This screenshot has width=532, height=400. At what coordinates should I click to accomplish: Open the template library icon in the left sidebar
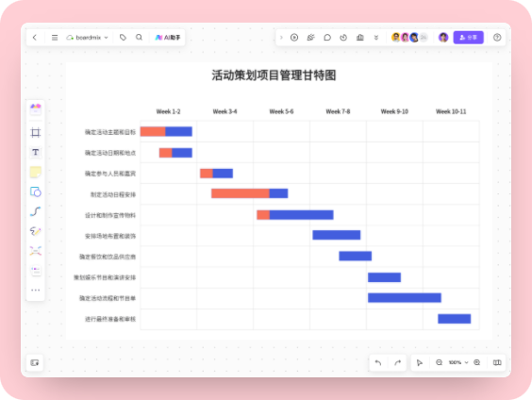click(36, 109)
